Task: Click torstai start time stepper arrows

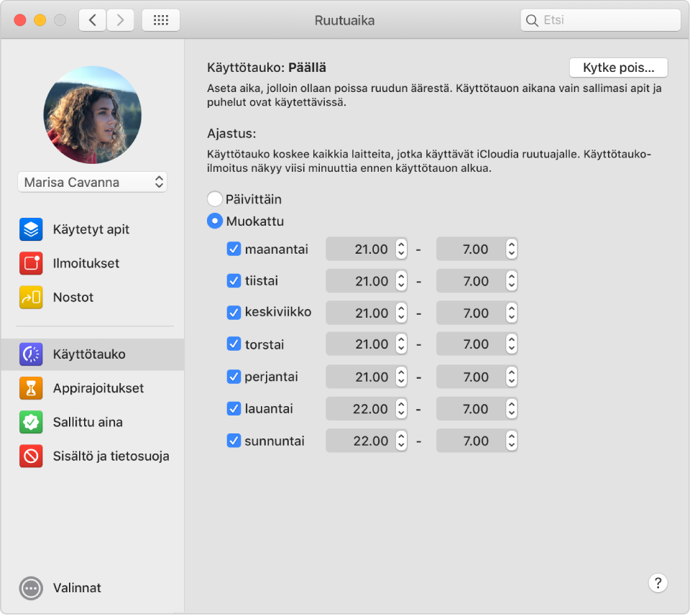Action: pyautogui.click(x=401, y=344)
